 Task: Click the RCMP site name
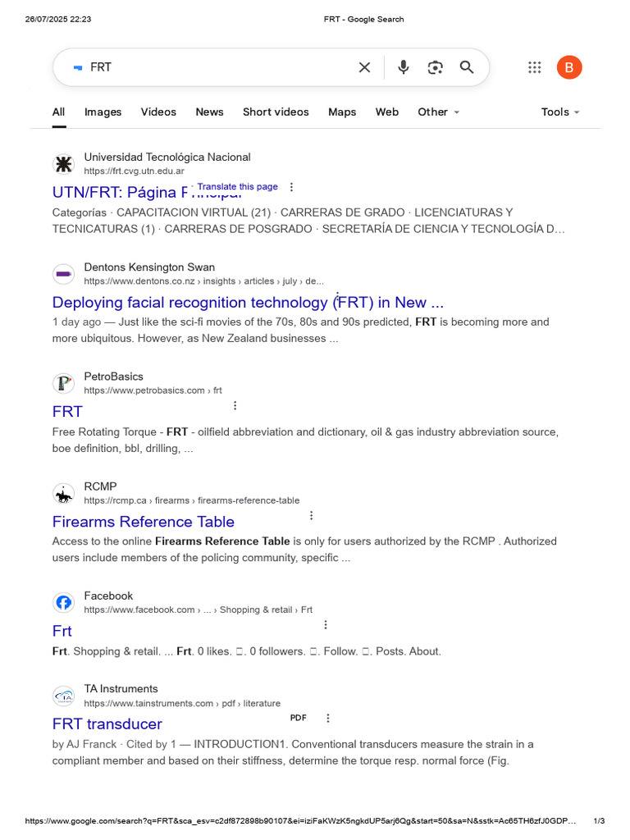pos(100,486)
